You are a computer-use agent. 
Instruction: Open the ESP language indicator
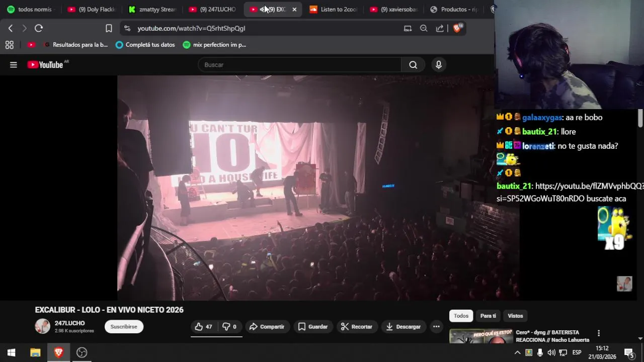[577, 352]
